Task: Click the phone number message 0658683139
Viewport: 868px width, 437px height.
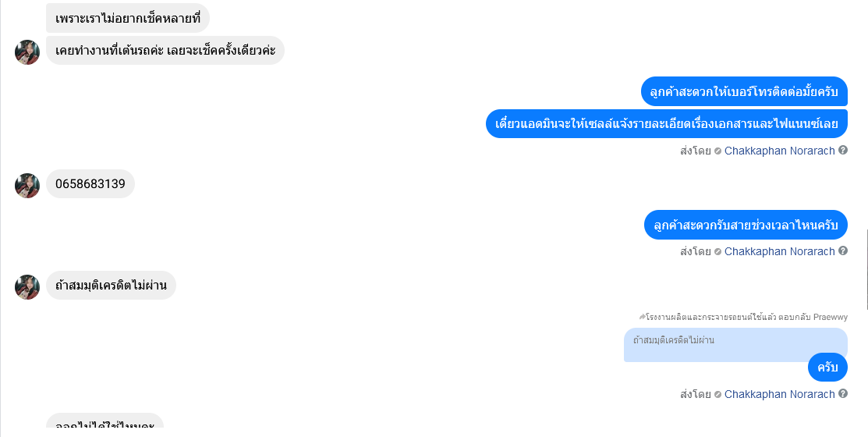Action: pos(90,184)
